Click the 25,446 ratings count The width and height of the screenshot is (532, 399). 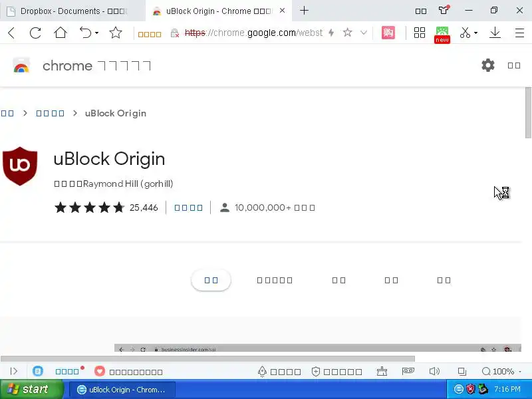(x=144, y=207)
